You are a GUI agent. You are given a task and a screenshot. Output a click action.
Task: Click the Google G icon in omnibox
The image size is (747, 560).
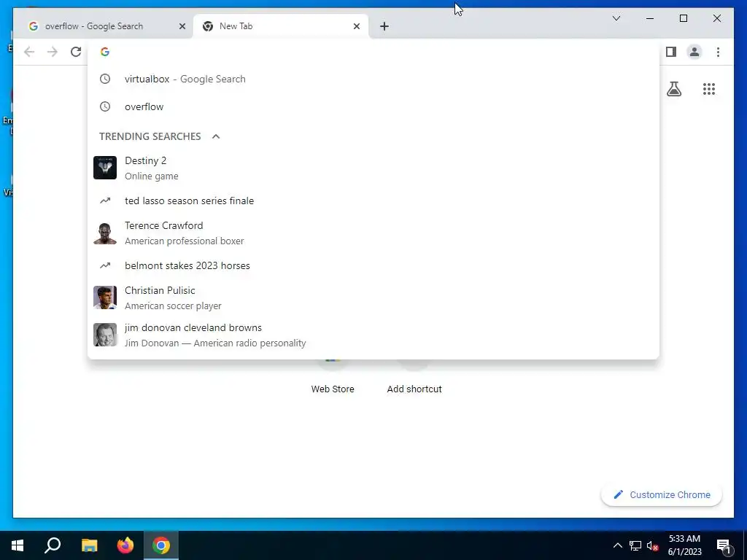(105, 52)
